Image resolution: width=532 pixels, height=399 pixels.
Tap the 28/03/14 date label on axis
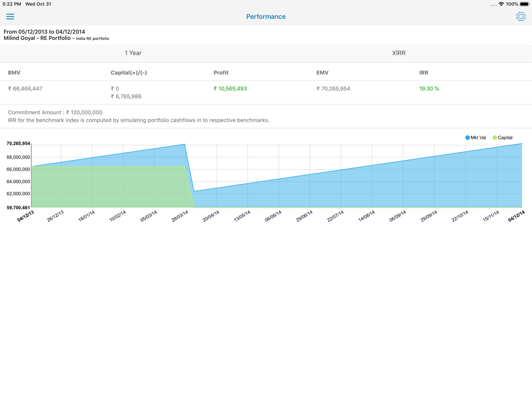[x=180, y=216]
